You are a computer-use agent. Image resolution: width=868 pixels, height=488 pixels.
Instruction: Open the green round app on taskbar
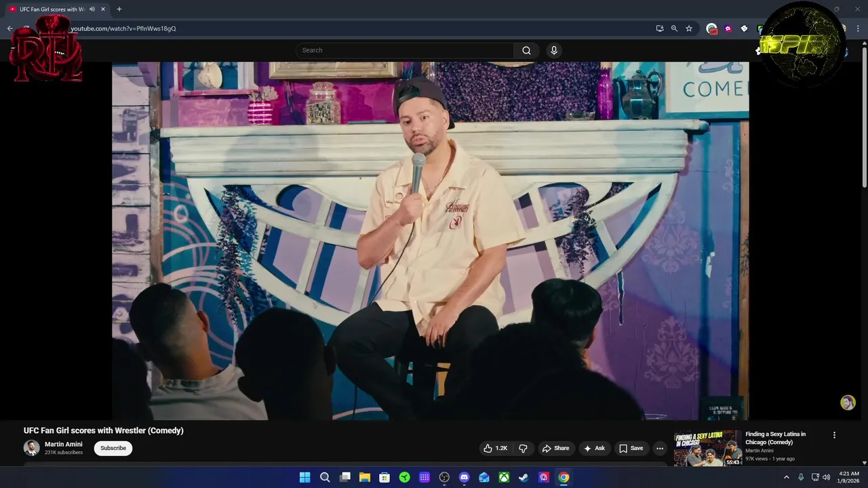point(405,477)
